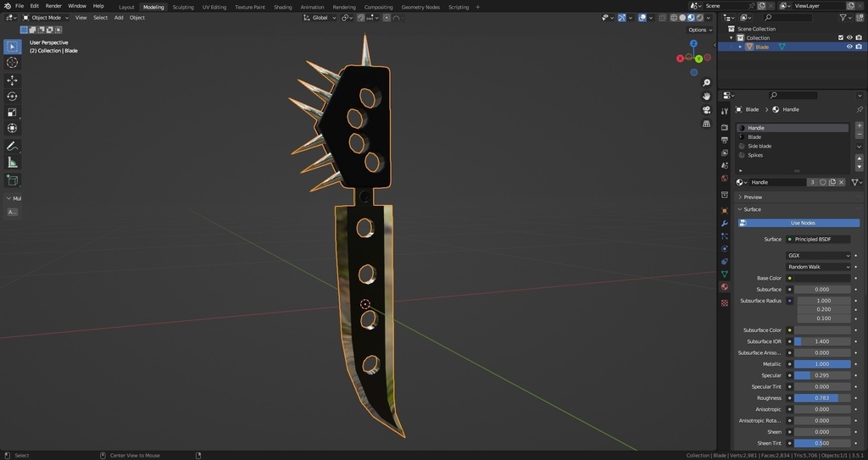Screen dimensions: 868x460
Task: Select the Move tool in left toolbar
Action: point(12,80)
